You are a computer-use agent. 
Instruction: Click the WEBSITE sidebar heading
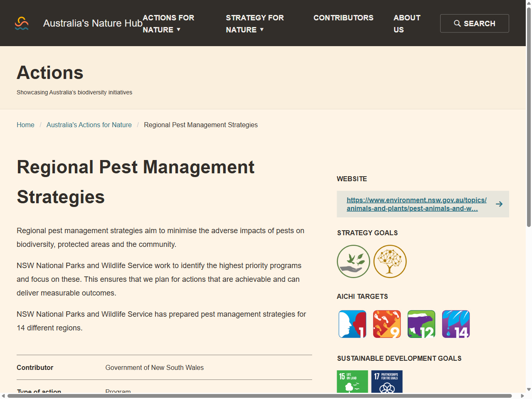[x=352, y=179]
